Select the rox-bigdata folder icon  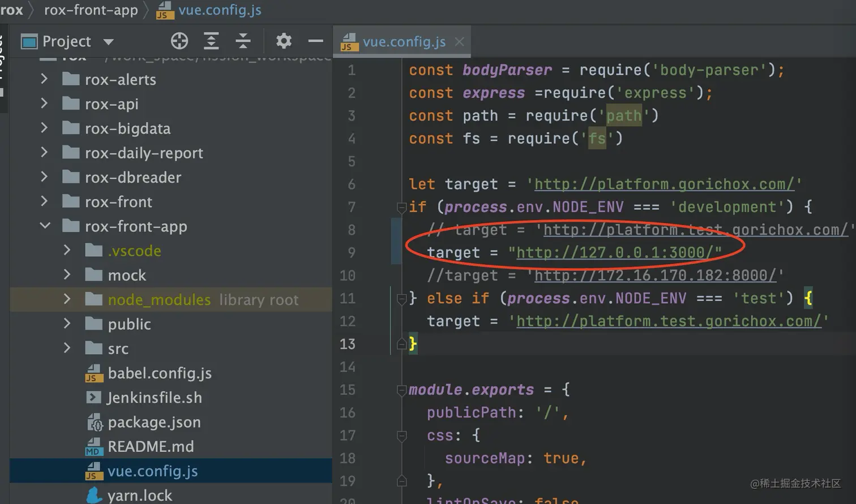71,128
